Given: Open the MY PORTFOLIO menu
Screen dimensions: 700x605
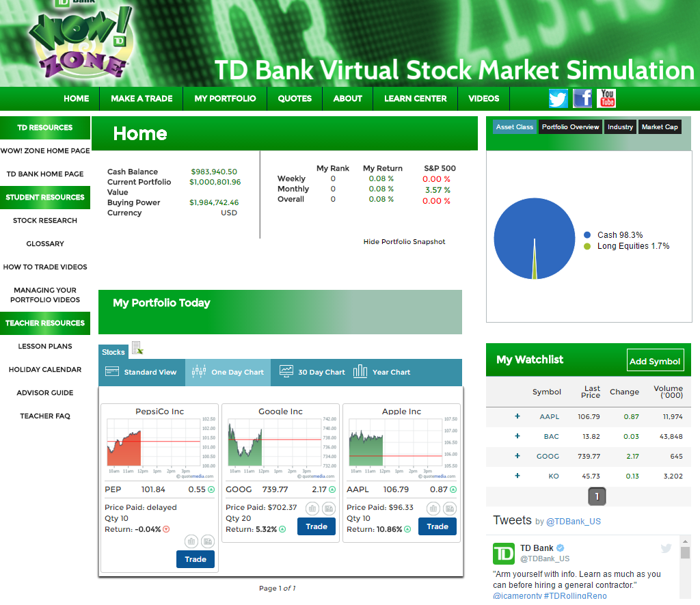Looking at the screenshot, I should [225, 98].
